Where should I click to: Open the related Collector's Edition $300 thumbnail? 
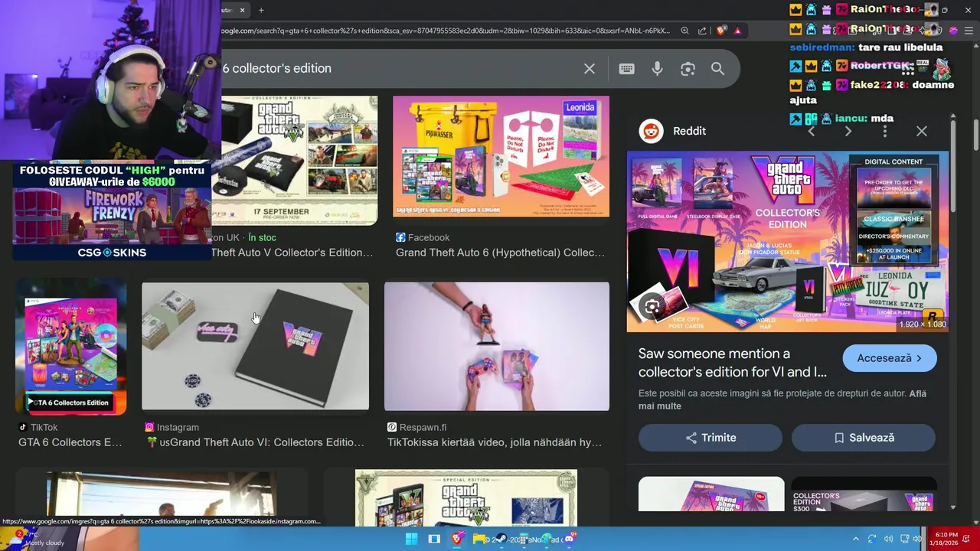(864, 494)
